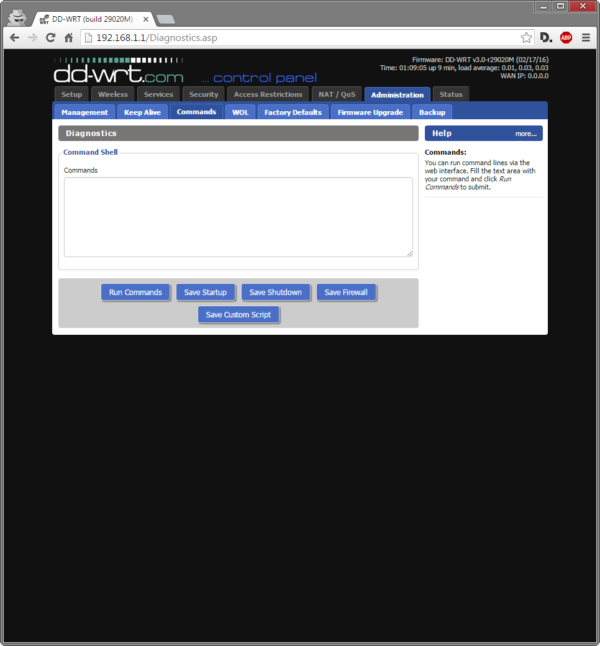Open the Status tab
The height and width of the screenshot is (646, 600).
click(x=451, y=95)
